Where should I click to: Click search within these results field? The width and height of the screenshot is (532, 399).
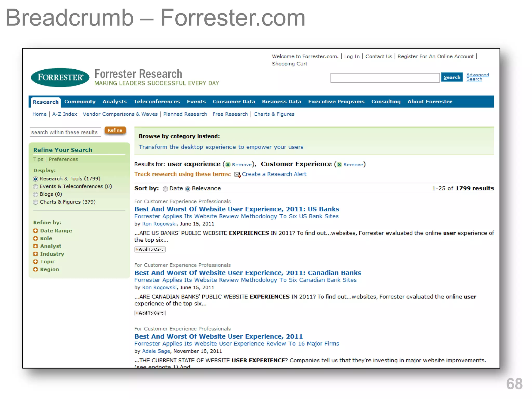pos(65,132)
